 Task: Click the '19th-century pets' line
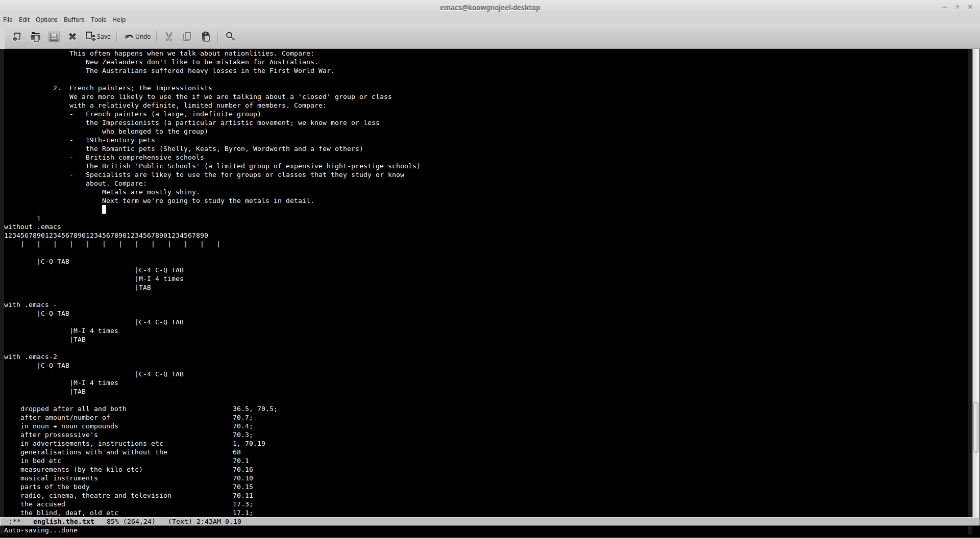coord(120,140)
